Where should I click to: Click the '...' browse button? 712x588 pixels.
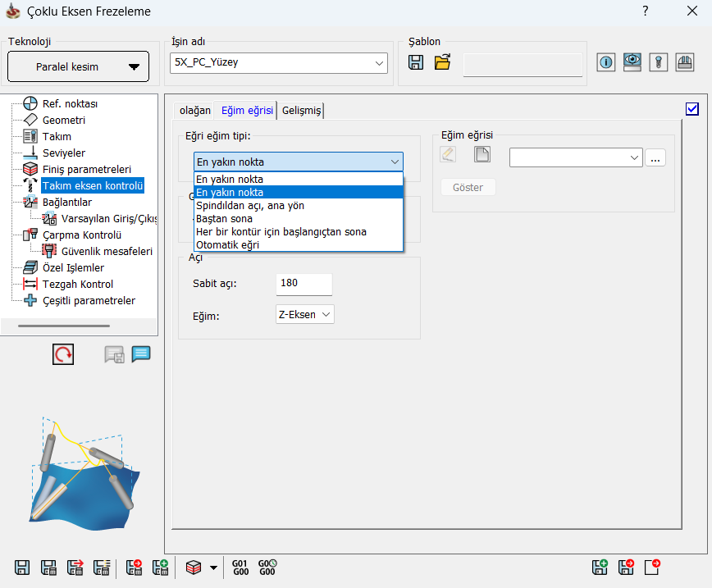click(655, 158)
